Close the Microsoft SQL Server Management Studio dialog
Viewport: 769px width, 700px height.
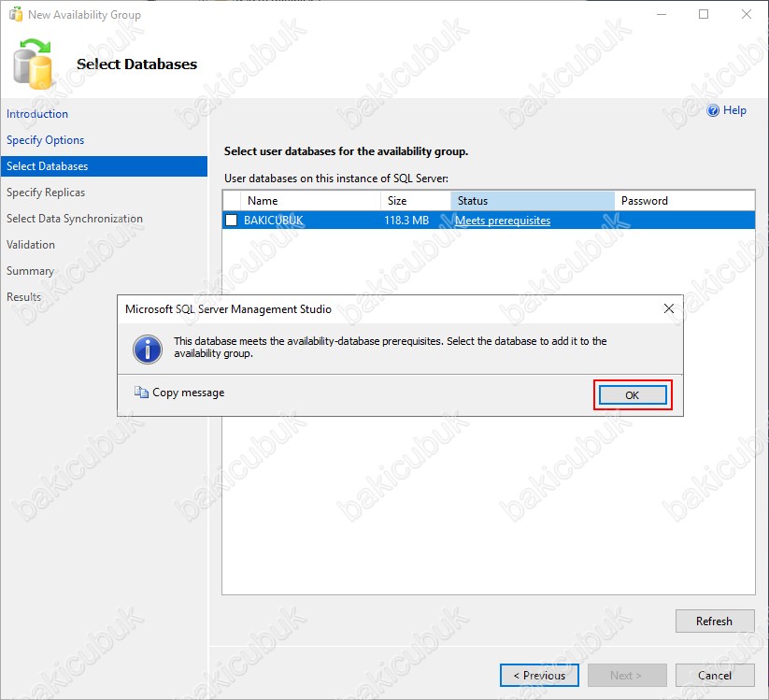668,308
